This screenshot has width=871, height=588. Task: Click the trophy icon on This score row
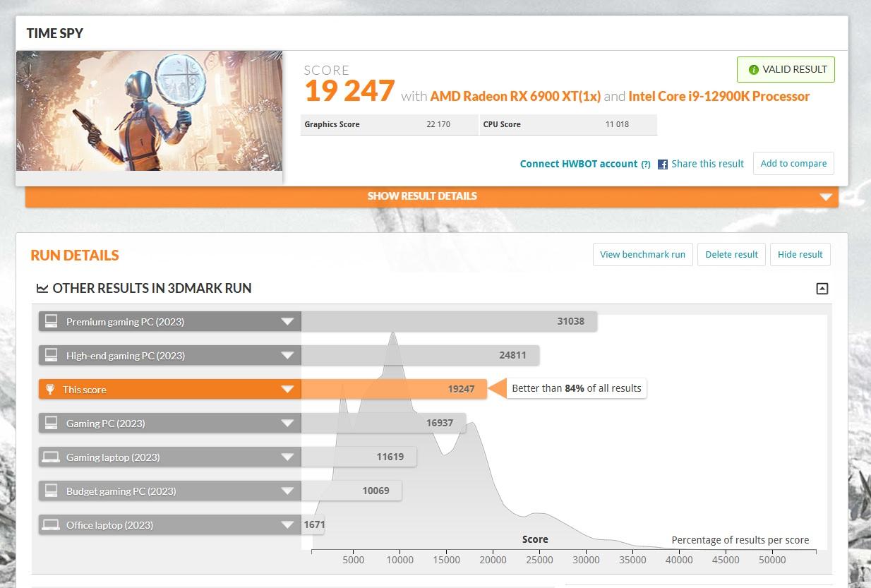pos(50,389)
